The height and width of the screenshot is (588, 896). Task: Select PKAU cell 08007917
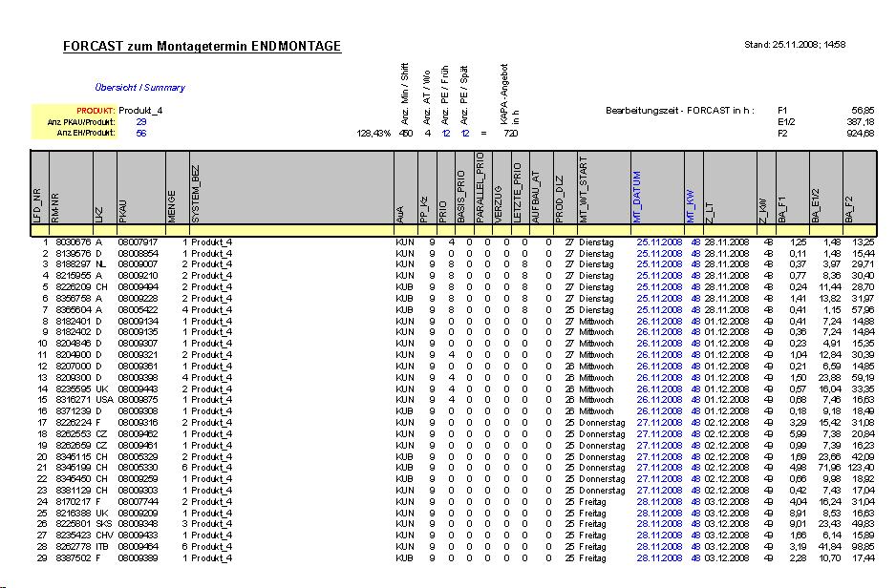(138, 242)
